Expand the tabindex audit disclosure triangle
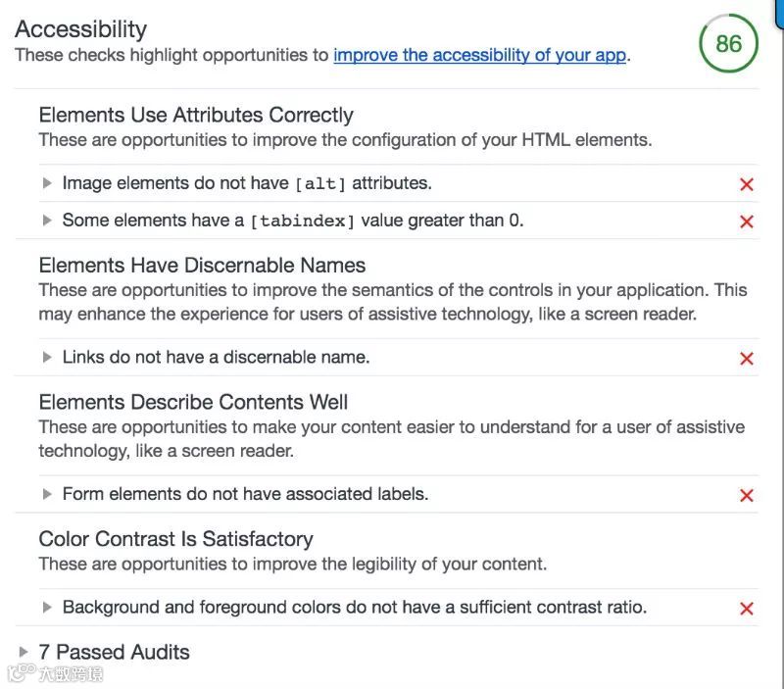This screenshot has height=689, width=784. [47, 221]
